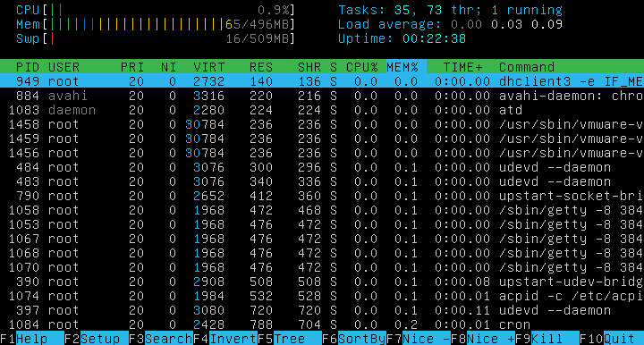Choose Kill from the function bar
This screenshot has width=644, height=345.
pyautogui.click(x=555, y=339)
